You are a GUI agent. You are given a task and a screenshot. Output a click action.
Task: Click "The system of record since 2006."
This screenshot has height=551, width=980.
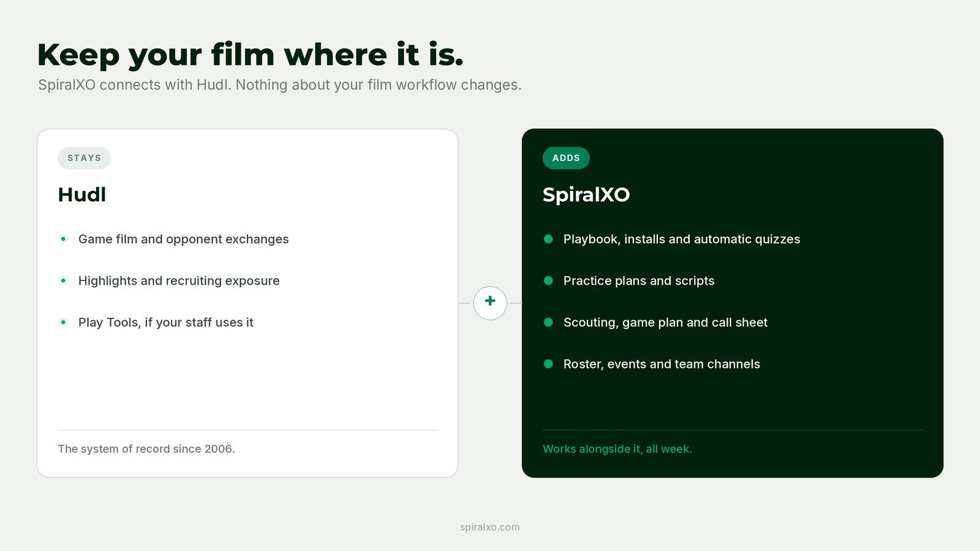(x=146, y=449)
